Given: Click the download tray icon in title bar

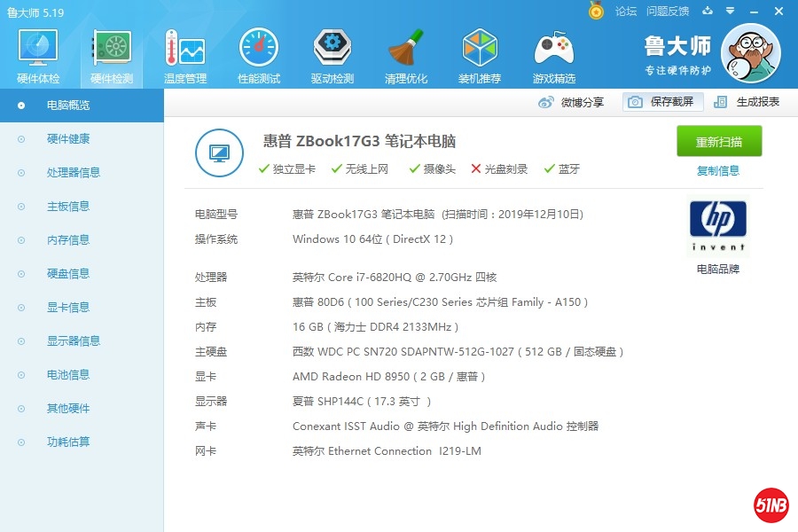Looking at the screenshot, I should coord(707,11).
